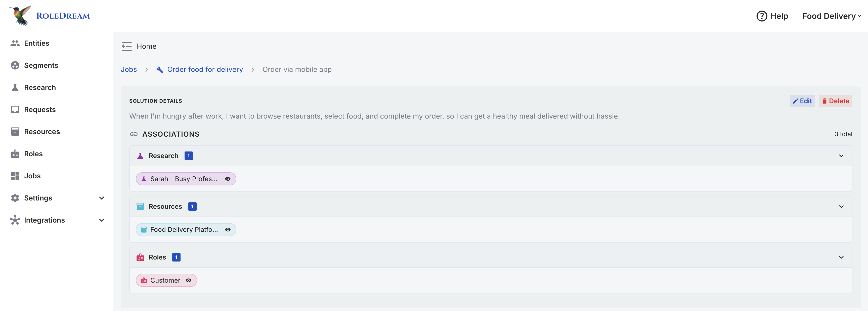Click the Segments icon in sidebar

[x=15, y=65]
